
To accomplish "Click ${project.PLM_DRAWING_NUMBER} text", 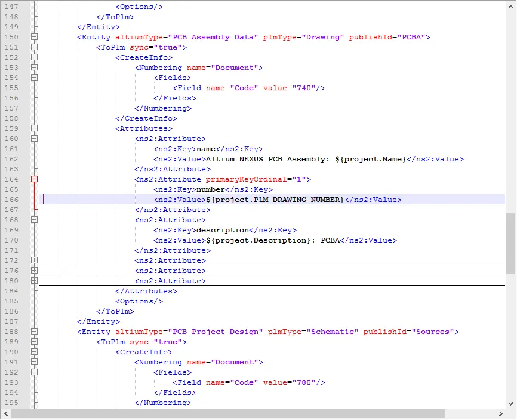I will (275, 200).
